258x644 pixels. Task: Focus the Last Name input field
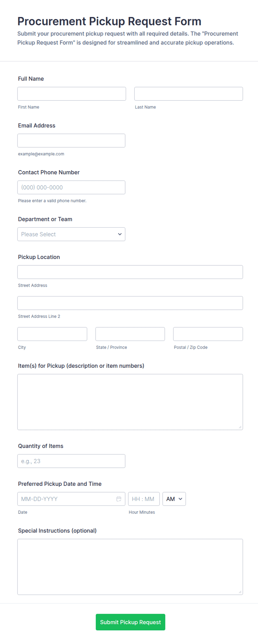[x=189, y=94]
